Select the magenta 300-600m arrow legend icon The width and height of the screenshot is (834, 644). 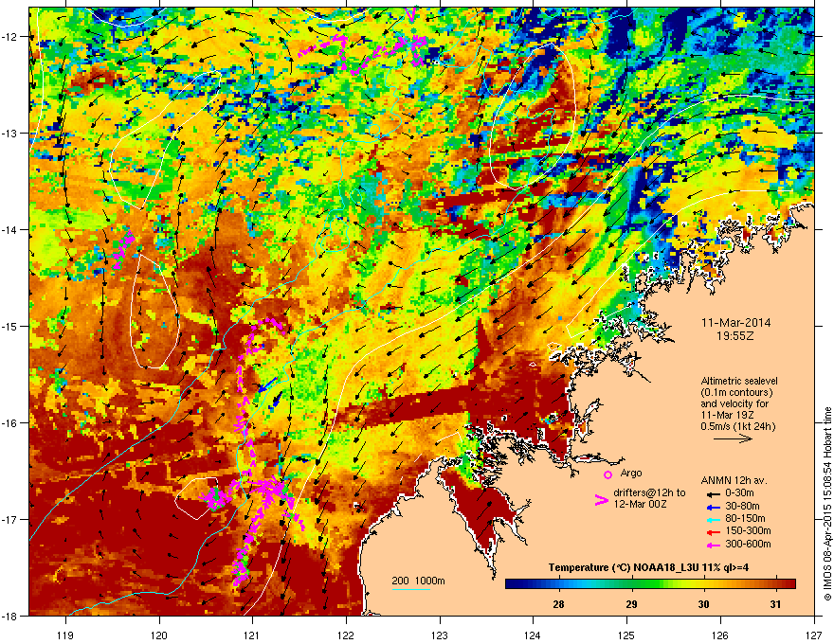tap(712, 545)
